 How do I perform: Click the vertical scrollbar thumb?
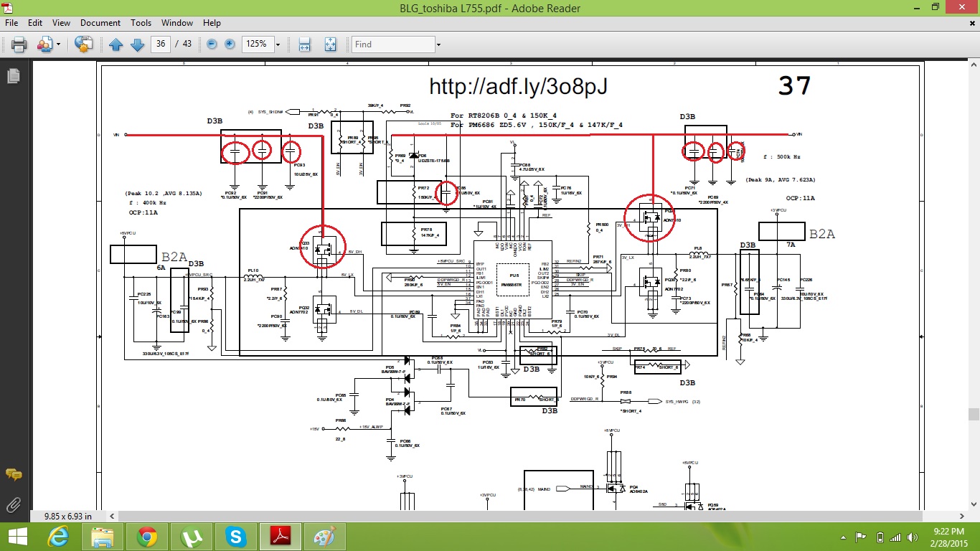coord(974,414)
